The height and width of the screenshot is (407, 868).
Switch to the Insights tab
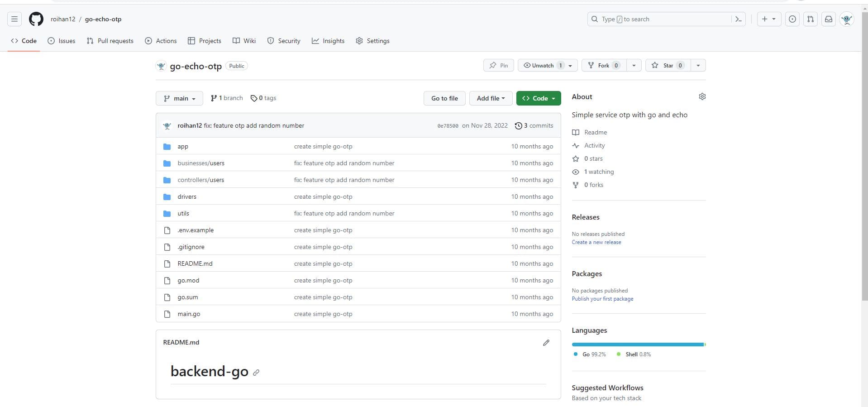[328, 41]
